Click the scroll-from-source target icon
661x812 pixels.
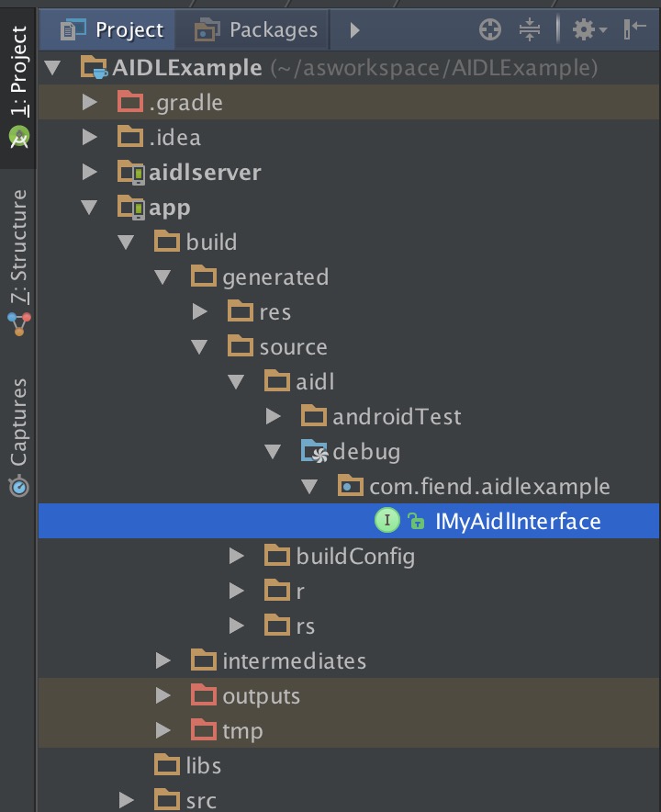coord(491,30)
